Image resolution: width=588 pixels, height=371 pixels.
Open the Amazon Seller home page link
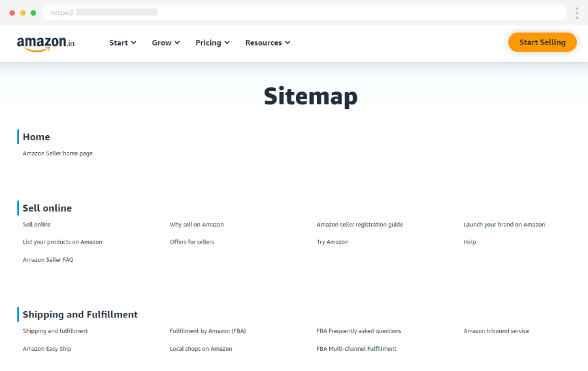pos(57,153)
